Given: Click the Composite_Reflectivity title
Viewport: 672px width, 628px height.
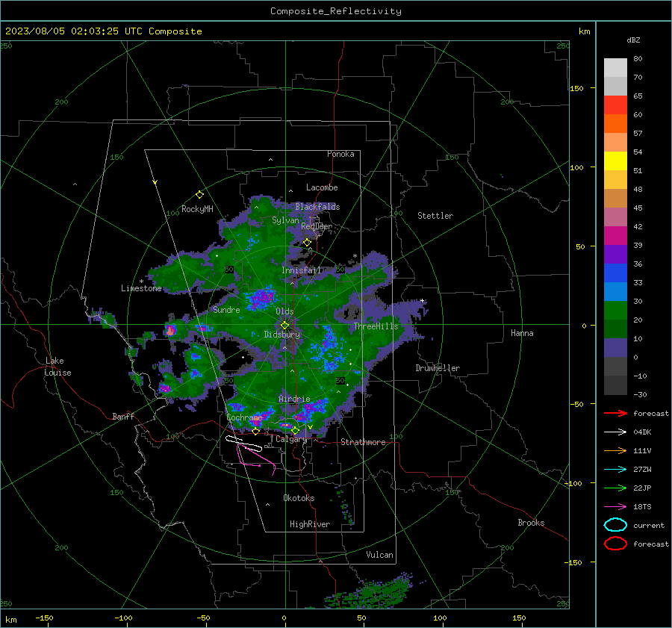Looking at the screenshot, I should tap(335, 11).
